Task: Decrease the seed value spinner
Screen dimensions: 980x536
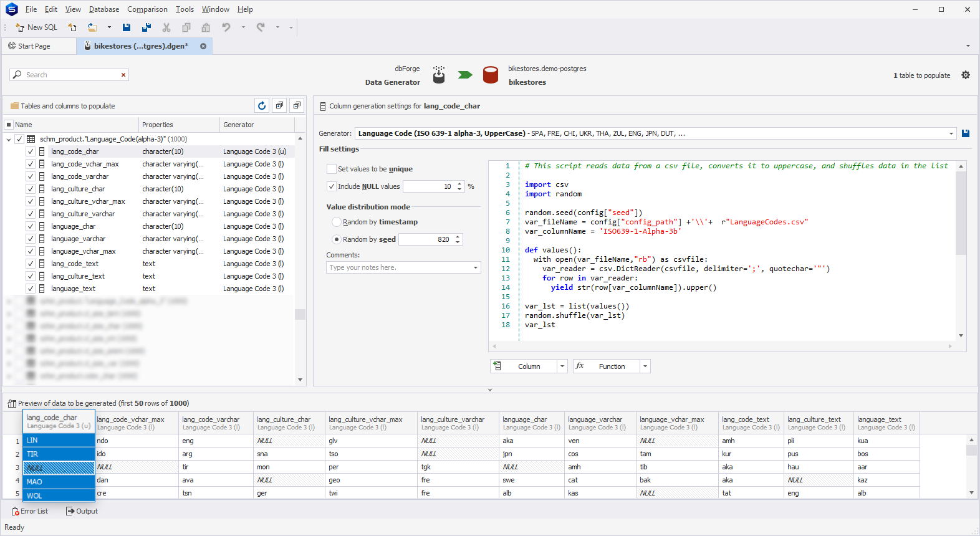Action: (458, 242)
